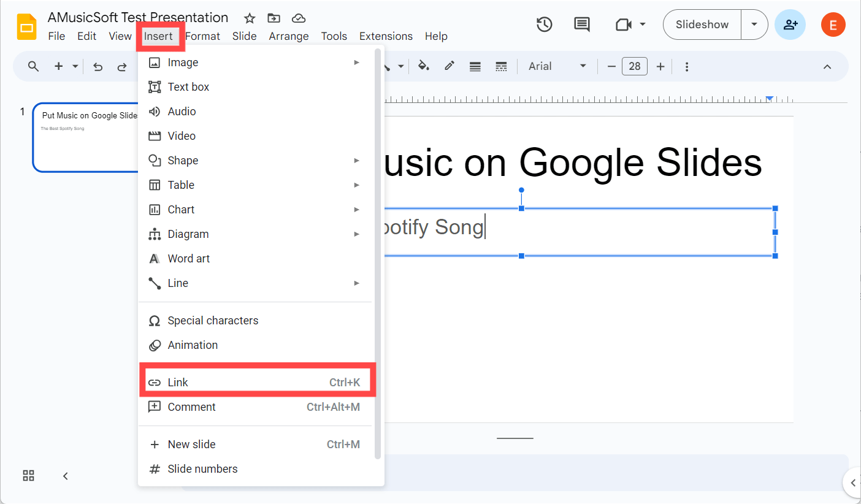This screenshot has width=861, height=504.
Task: Open the video call options dropdown arrow
Action: coord(643,25)
